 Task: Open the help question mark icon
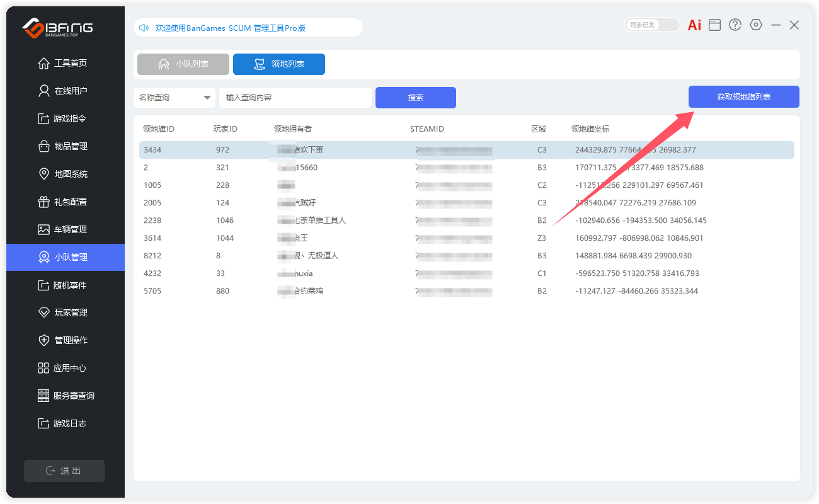(x=735, y=25)
